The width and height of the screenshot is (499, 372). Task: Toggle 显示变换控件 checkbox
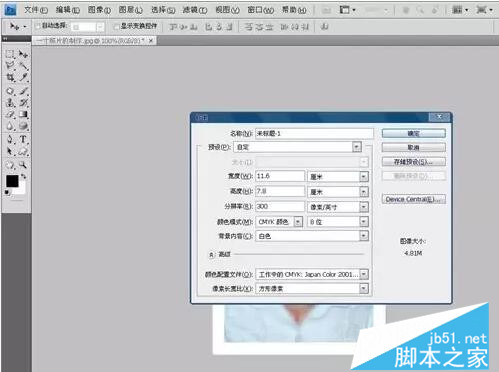coord(116,26)
